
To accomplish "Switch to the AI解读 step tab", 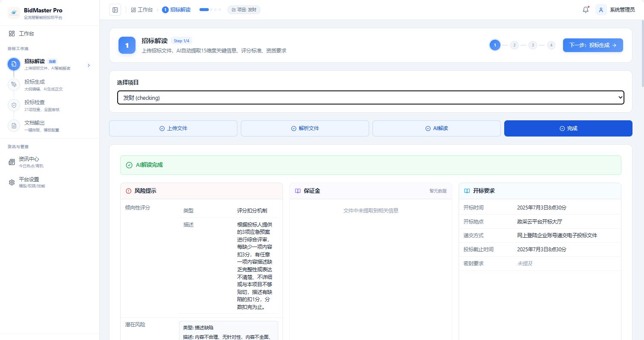I will 436,128.
